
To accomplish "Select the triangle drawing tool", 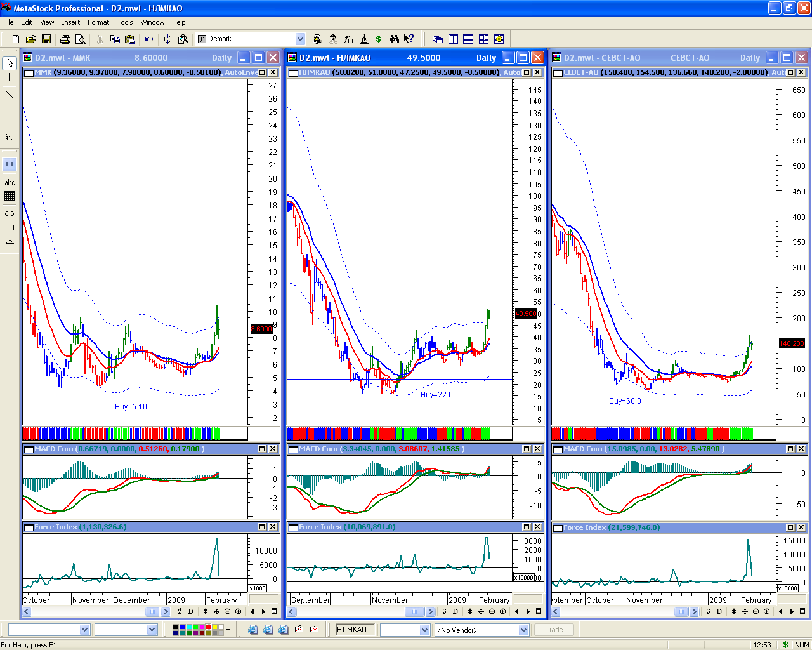I will [10, 242].
